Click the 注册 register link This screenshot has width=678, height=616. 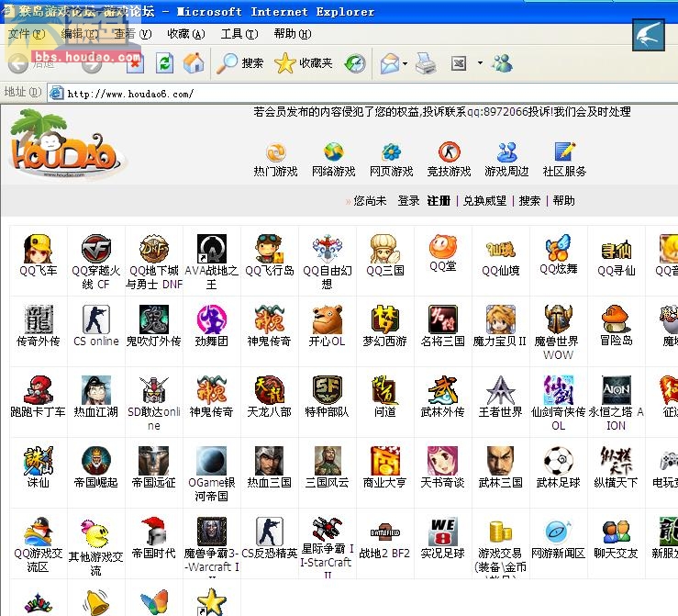coord(439,201)
